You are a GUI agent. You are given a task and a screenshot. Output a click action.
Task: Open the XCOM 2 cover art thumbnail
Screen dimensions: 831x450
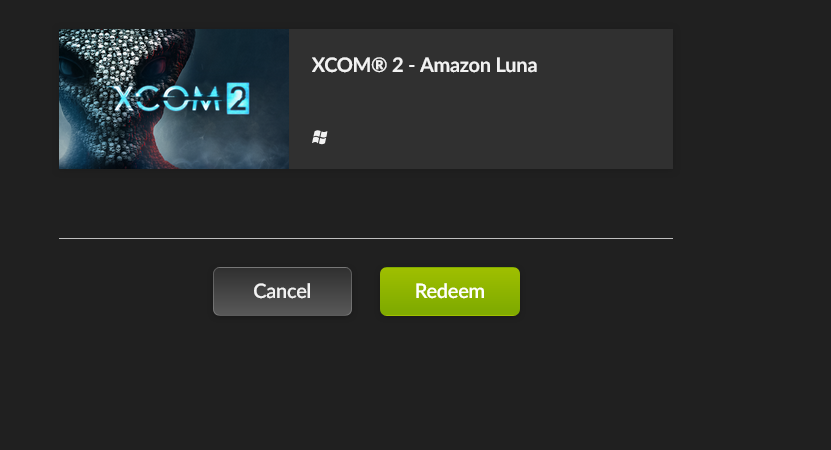click(x=174, y=99)
